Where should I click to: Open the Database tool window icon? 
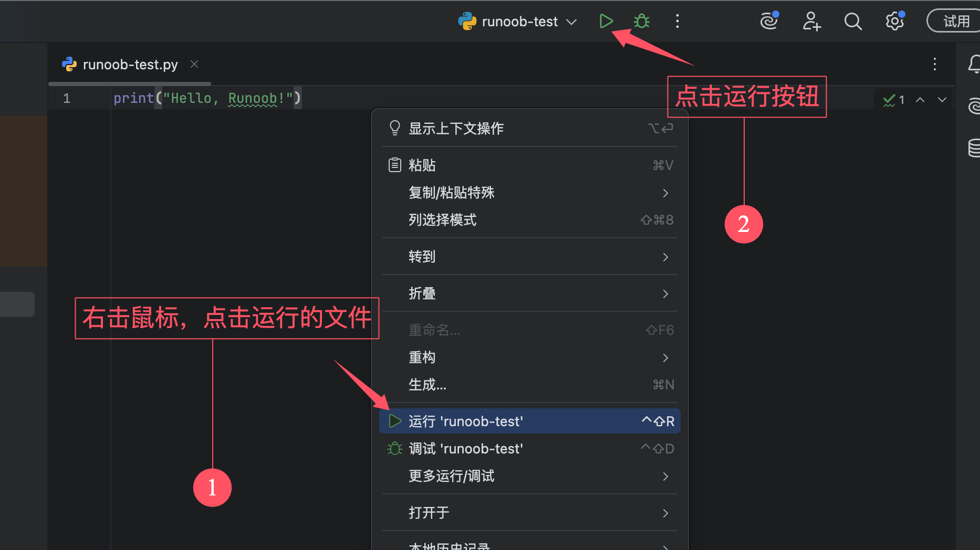[x=974, y=148]
